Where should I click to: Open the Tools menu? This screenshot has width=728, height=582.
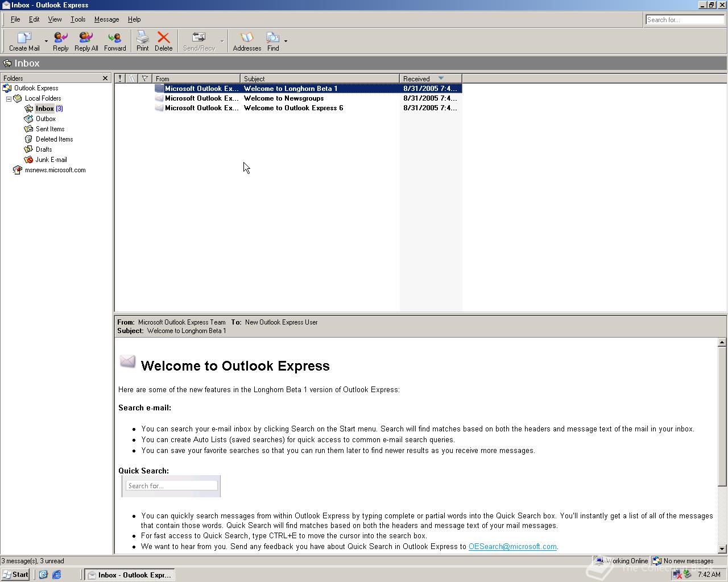click(x=78, y=19)
